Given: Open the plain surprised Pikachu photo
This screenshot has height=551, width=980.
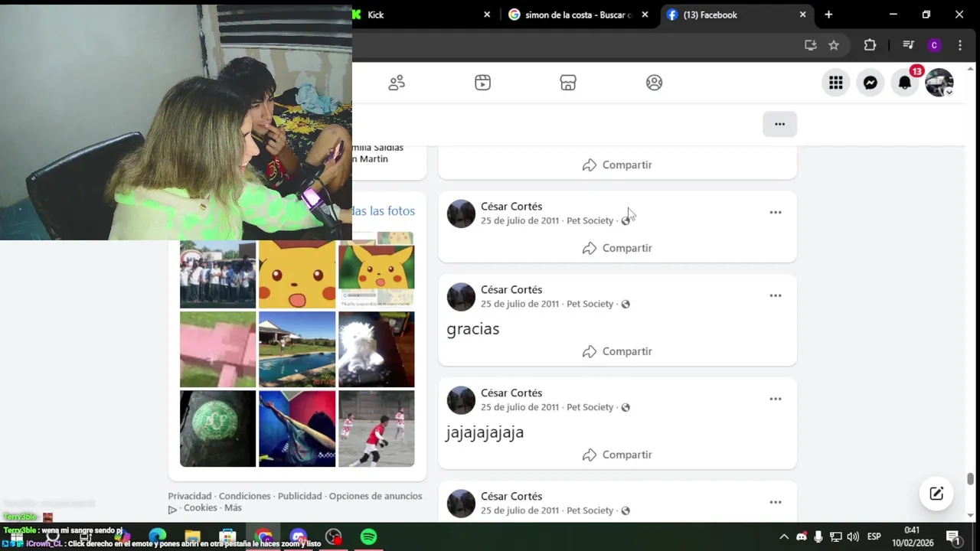Looking at the screenshot, I should point(297,274).
